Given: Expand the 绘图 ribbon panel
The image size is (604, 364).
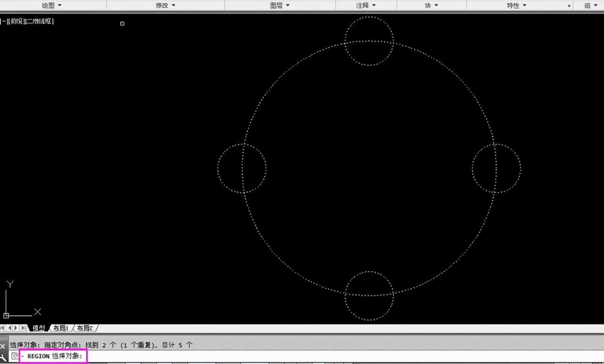Looking at the screenshot, I should coord(52,5).
